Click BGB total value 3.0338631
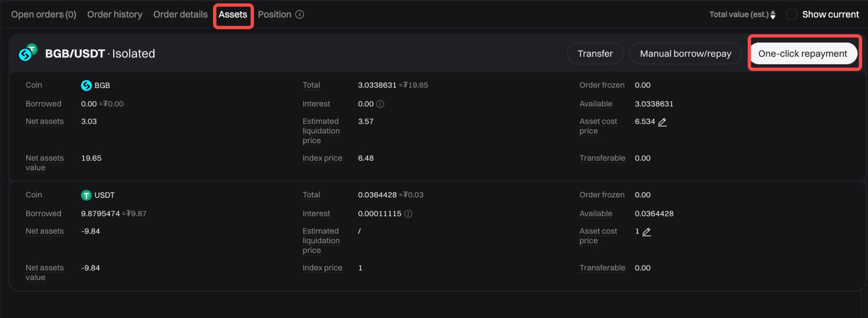 [x=377, y=85]
